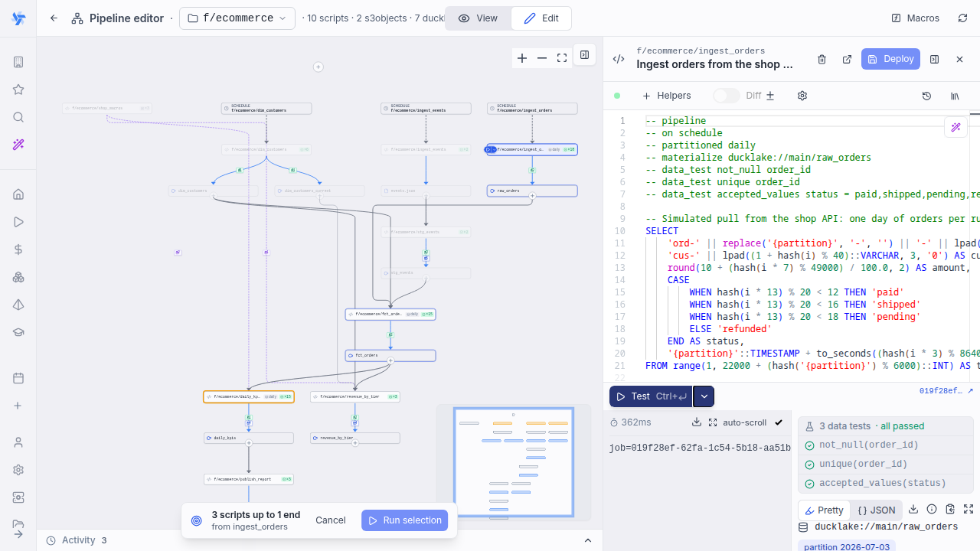Expand the Activity panel chevron
This screenshot has width=980, height=551.
coord(588,540)
